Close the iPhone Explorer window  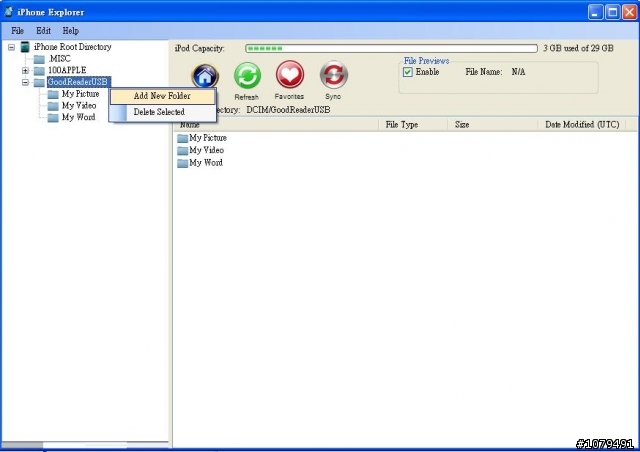pyautogui.click(x=629, y=12)
